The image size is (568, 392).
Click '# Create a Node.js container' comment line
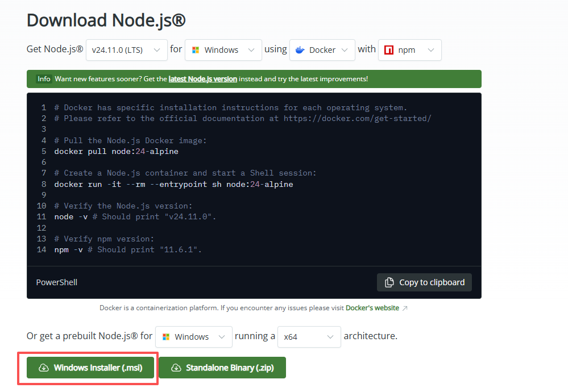click(x=185, y=173)
